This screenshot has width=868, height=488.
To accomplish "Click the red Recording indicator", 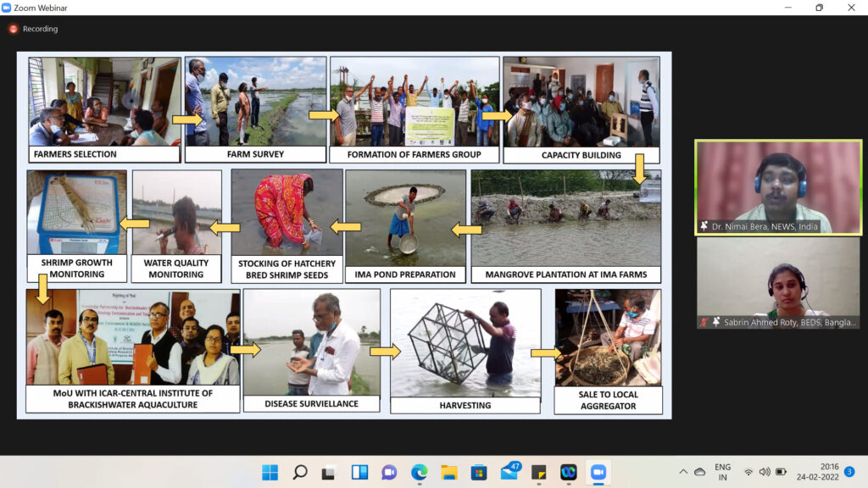I will (x=14, y=29).
